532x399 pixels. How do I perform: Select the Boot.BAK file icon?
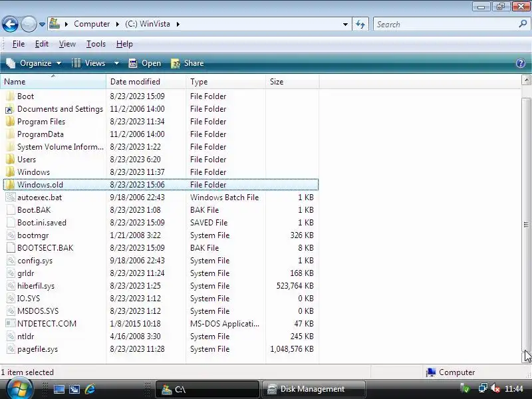11,210
